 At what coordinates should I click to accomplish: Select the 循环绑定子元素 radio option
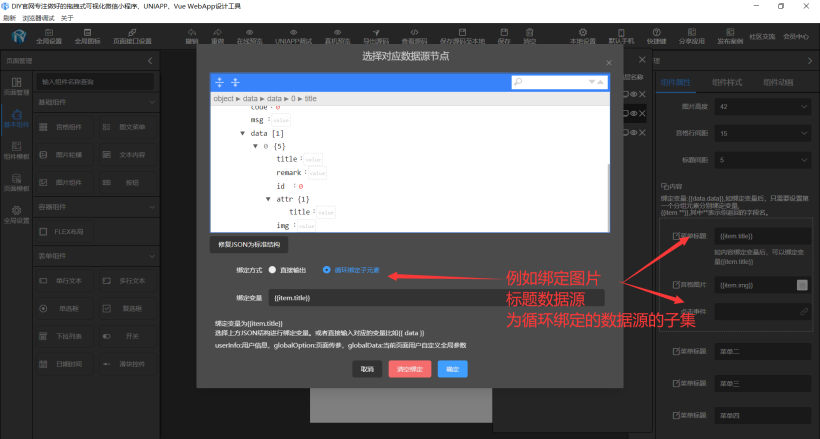[x=326, y=270]
